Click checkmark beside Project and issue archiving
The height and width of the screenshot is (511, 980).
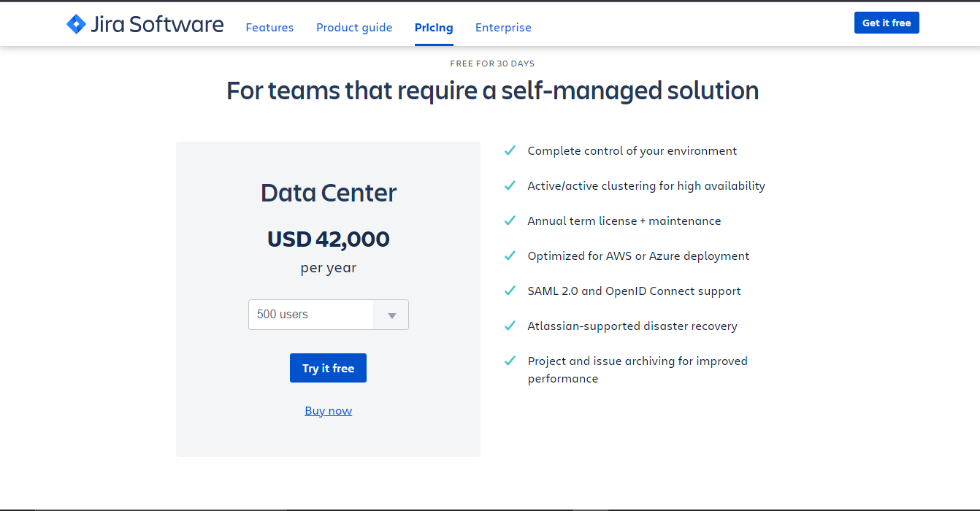pos(510,361)
